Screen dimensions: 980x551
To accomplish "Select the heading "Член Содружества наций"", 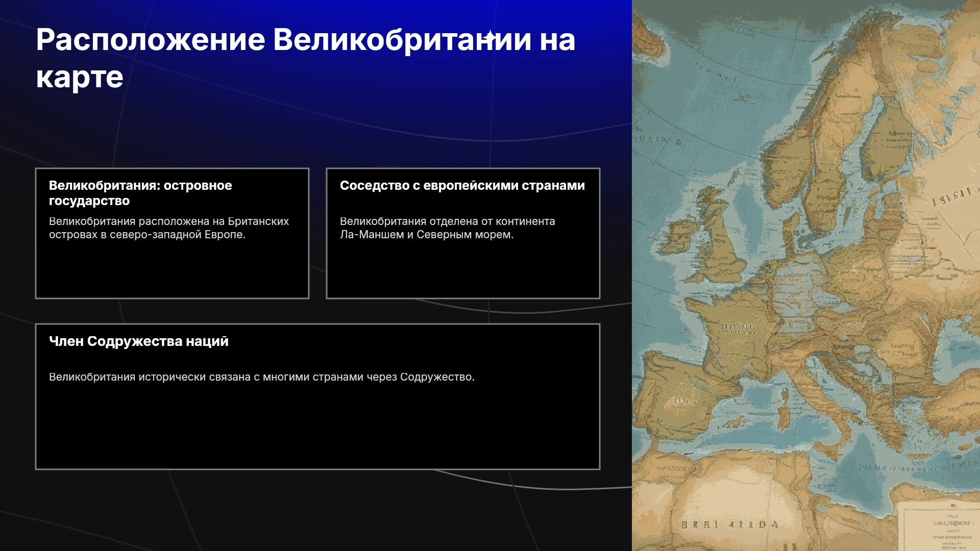I will tap(139, 341).
